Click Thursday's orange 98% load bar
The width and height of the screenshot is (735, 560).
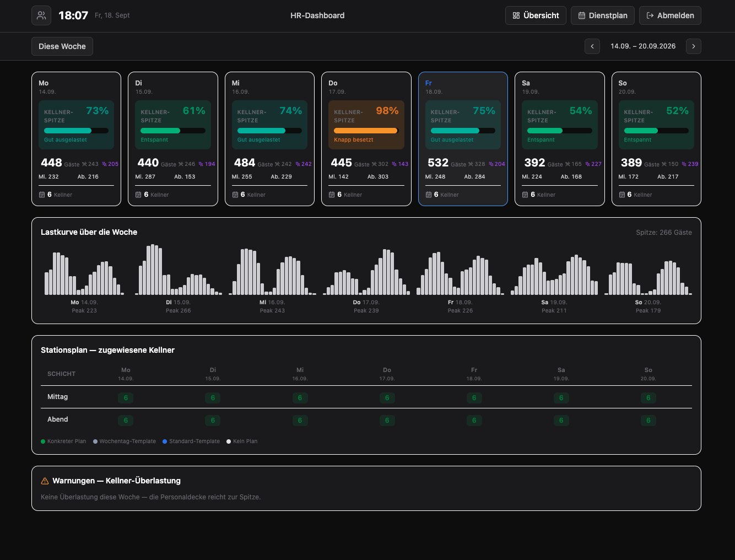coord(366,131)
